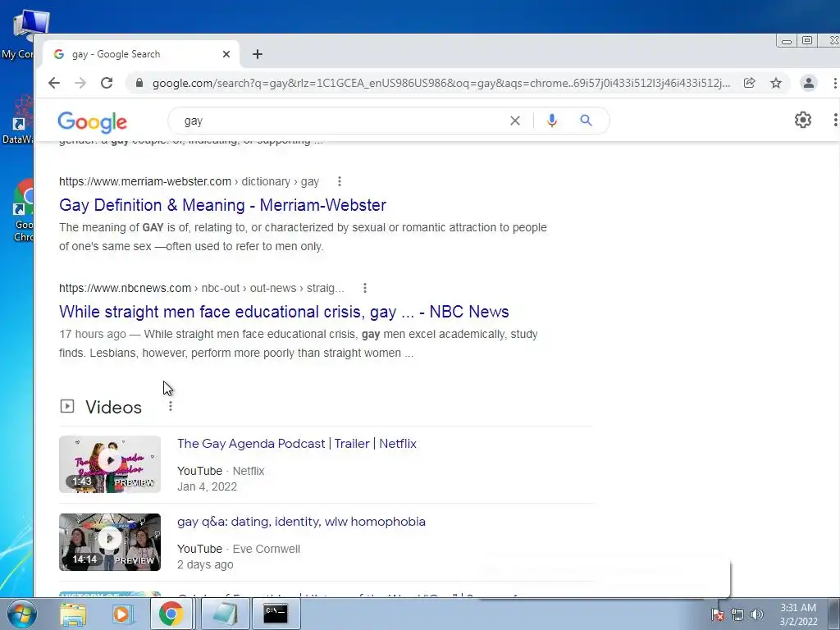Click into the Google search box

click(x=343, y=121)
